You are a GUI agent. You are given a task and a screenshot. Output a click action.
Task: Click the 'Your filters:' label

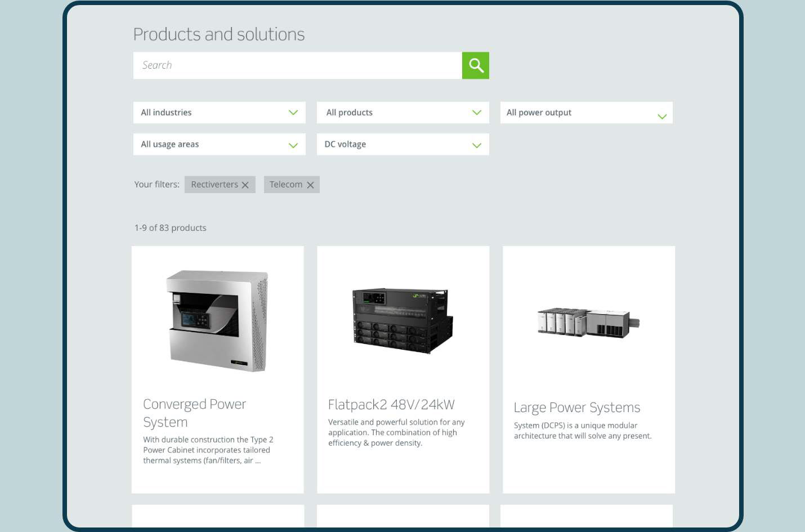tap(156, 185)
